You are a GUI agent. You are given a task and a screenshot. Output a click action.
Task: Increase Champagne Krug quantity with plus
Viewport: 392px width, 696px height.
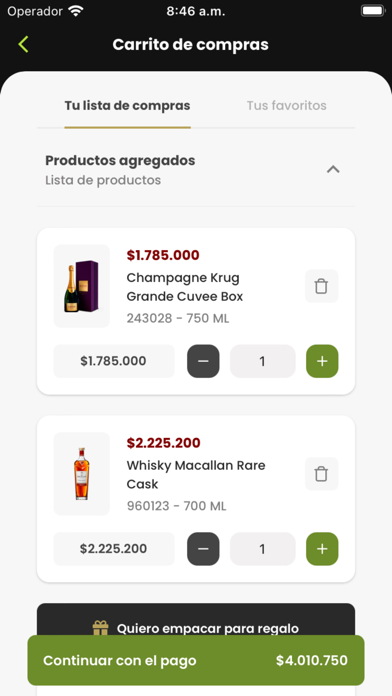322,361
